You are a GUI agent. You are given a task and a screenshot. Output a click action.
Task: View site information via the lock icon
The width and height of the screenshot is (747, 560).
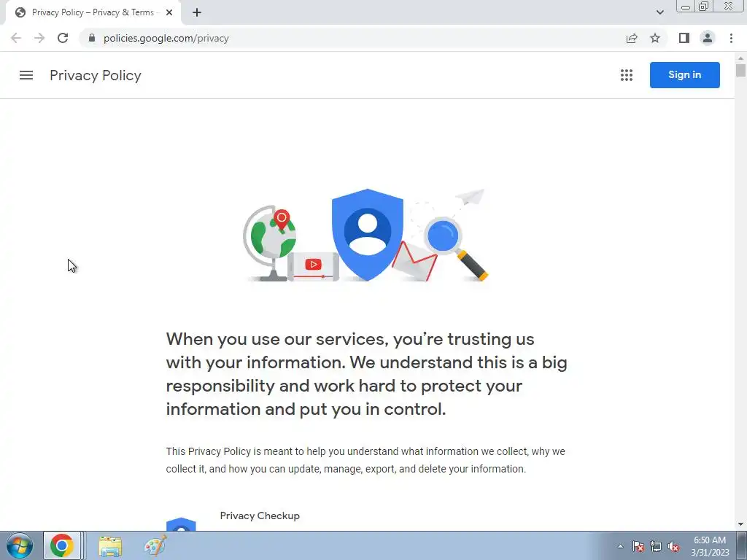click(92, 38)
